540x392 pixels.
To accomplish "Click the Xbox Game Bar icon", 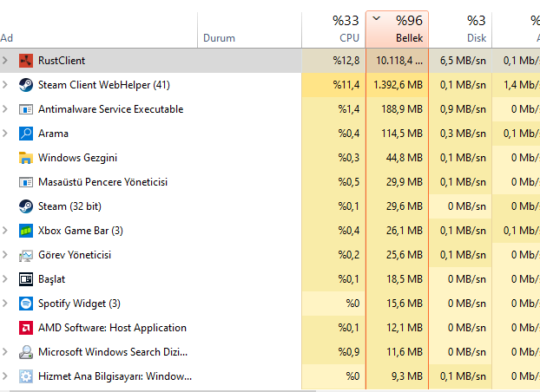I will click(25, 231).
